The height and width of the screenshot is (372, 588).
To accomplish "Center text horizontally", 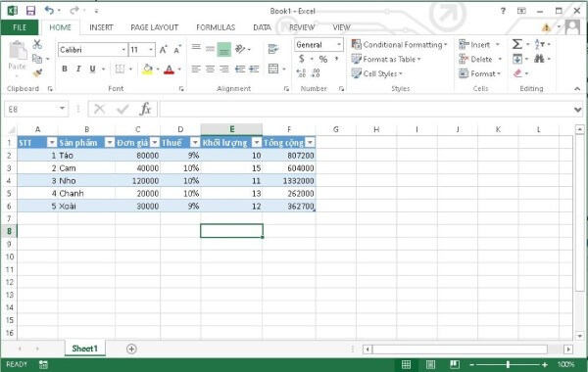I will pyautogui.click(x=210, y=69).
